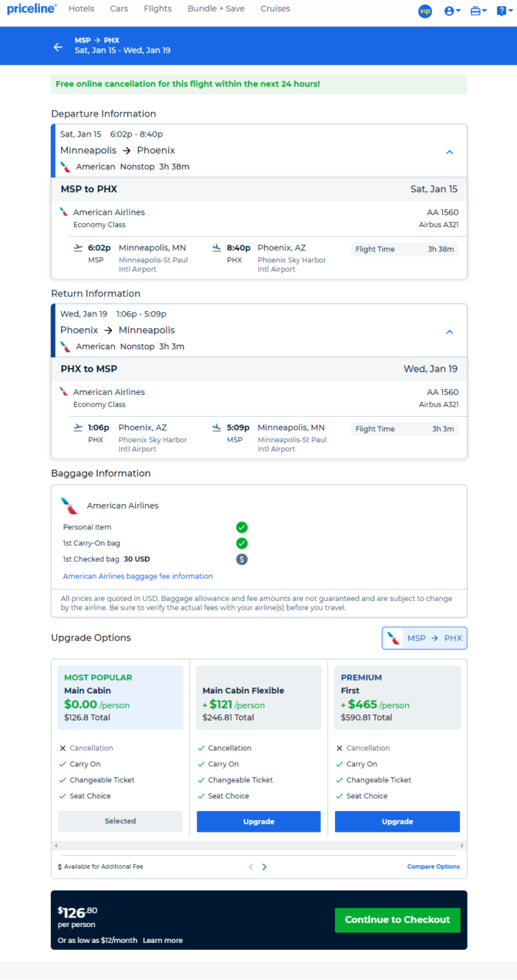Open the user account profile icon

click(x=452, y=11)
